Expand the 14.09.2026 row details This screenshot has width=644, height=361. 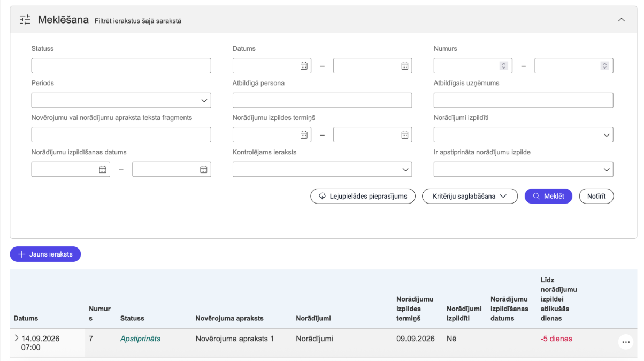(16, 339)
